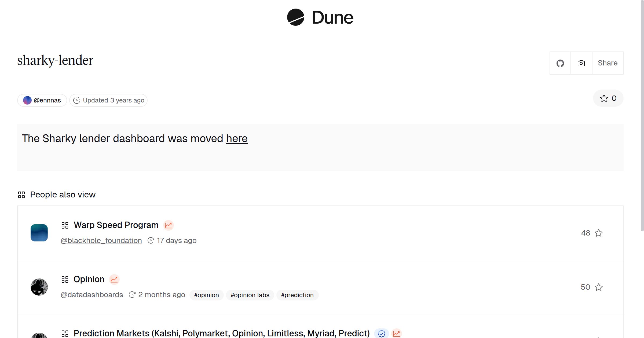Click the camera screenshot icon
This screenshot has height=338, width=644.
coord(581,63)
